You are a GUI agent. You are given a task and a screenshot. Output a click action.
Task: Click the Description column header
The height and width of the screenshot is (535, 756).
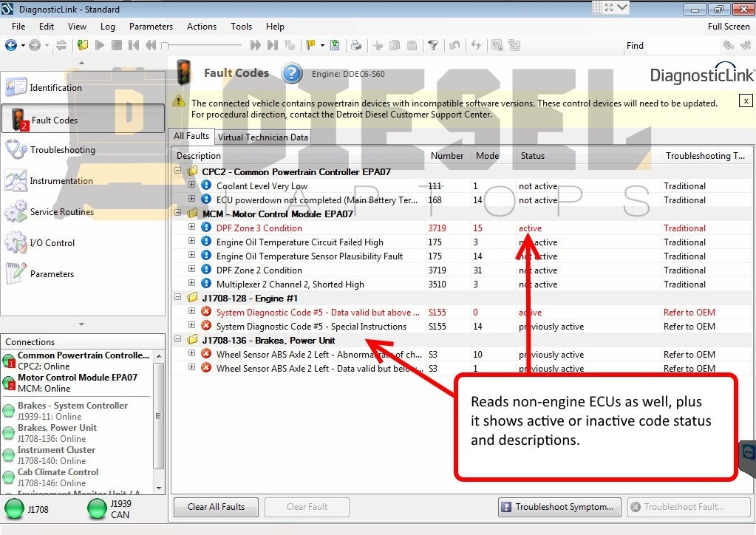299,156
